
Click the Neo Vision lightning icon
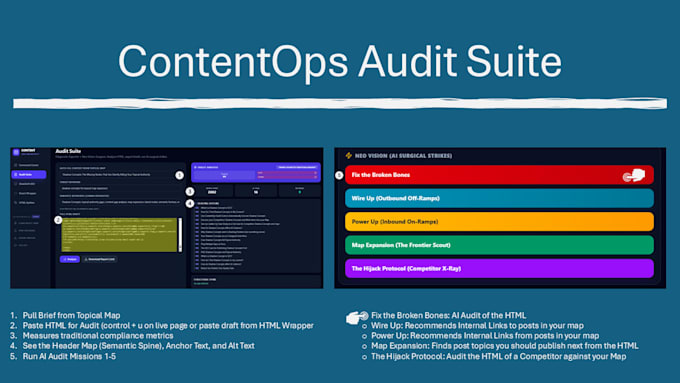pos(349,155)
